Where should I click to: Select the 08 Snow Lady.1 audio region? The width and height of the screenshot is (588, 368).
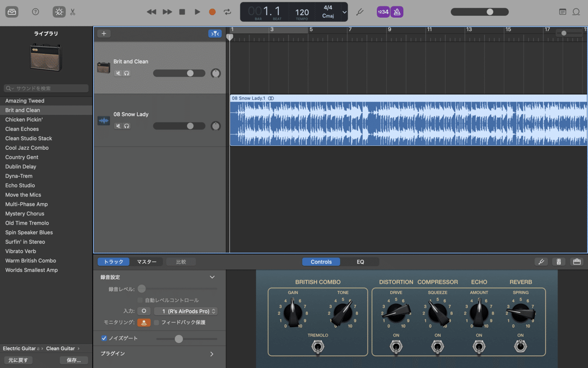click(x=409, y=120)
